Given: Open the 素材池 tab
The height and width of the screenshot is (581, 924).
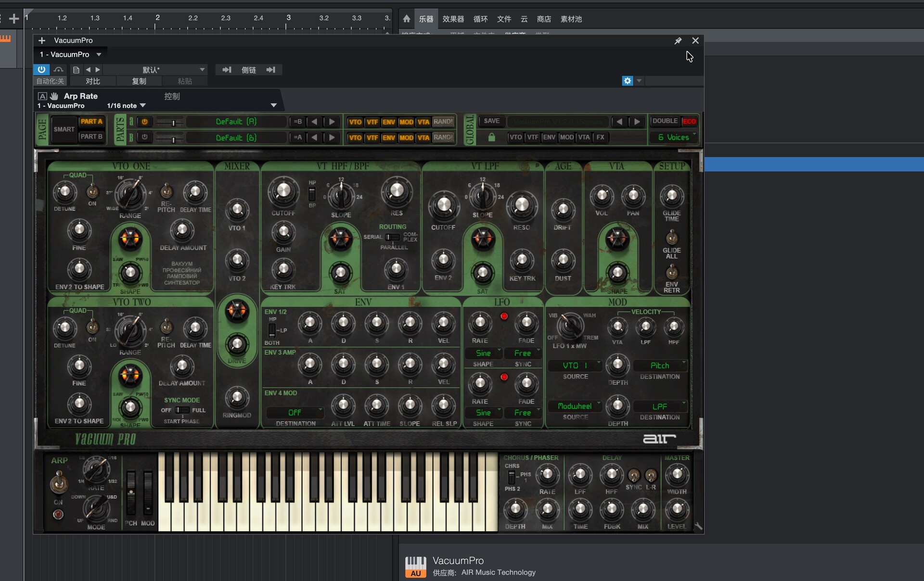Looking at the screenshot, I should point(571,19).
